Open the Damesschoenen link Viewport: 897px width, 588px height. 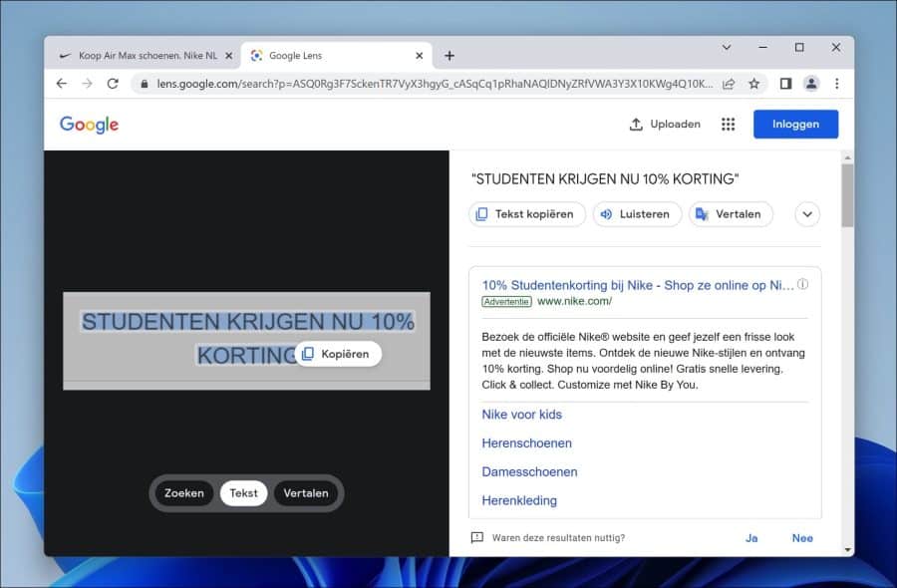click(x=529, y=471)
